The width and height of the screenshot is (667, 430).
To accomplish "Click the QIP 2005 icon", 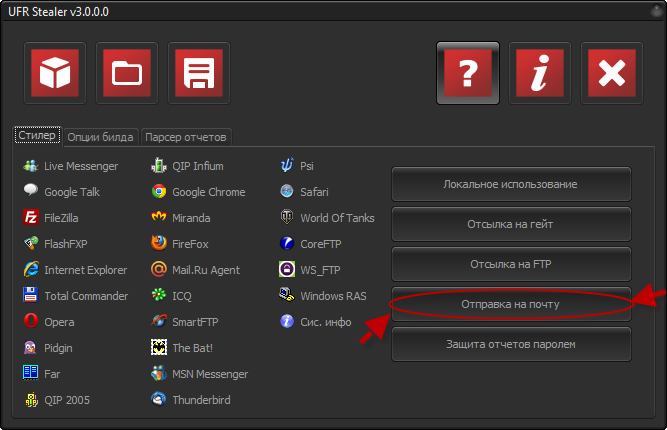I will coord(31,399).
